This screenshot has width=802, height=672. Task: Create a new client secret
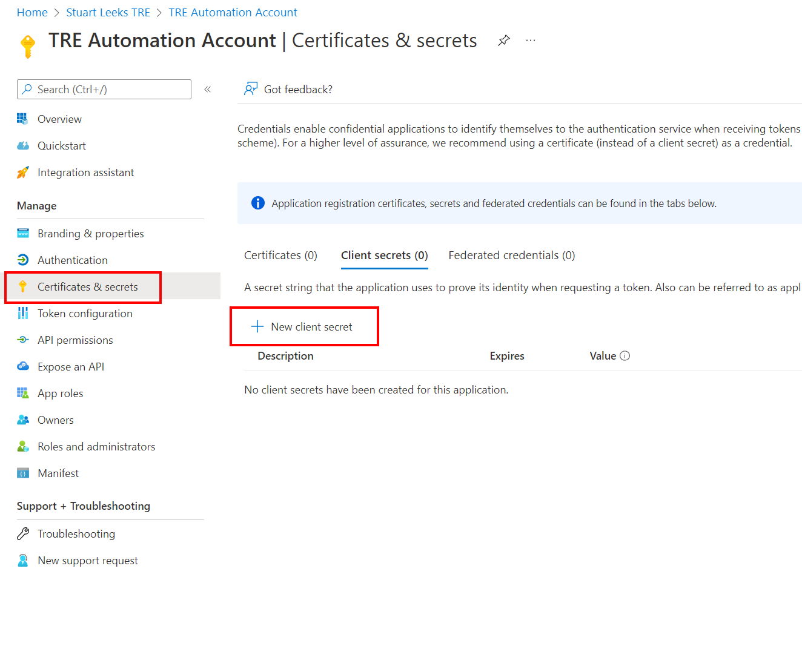(304, 326)
